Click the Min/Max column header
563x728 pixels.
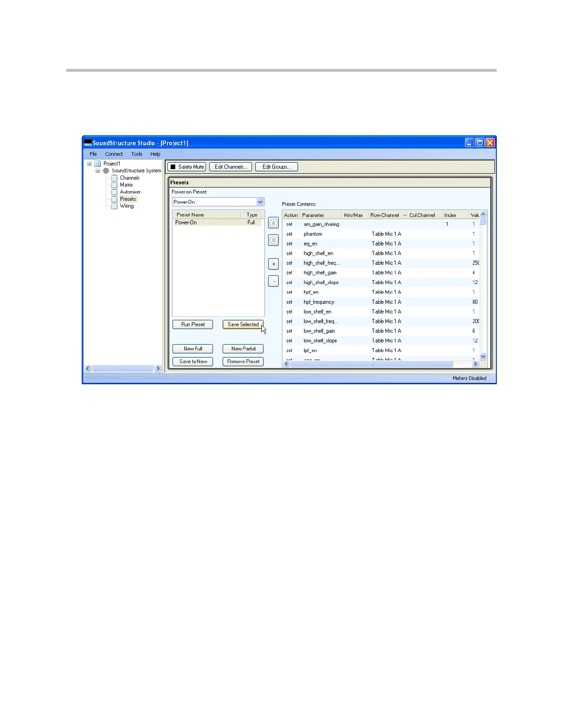pyautogui.click(x=355, y=215)
